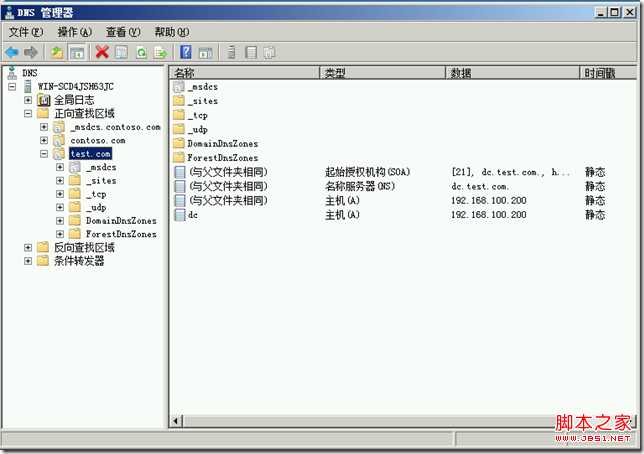Viewport: 644px width, 454px height.
Task: Click the SOA record icon
Action: coord(179,172)
